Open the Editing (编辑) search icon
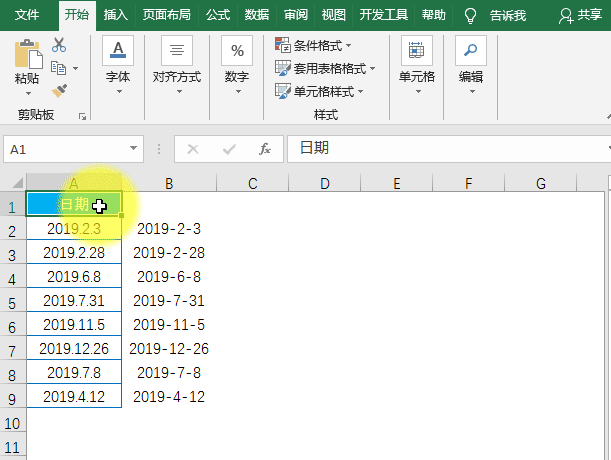Image resolution: width=611 pixels, height=460 pixels. [x=470, y=50]
